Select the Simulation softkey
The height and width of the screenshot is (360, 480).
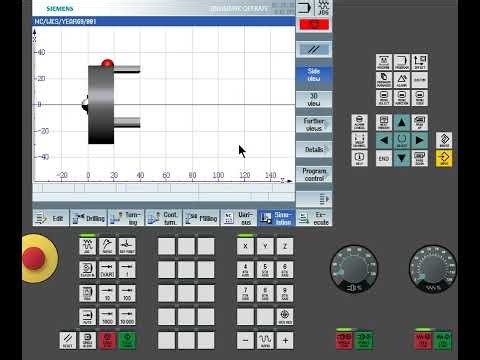coord(276,218)
